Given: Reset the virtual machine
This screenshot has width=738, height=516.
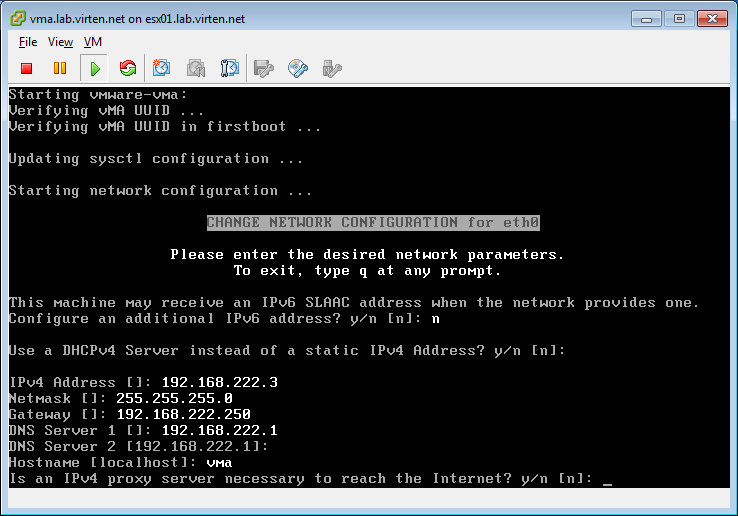Looking at the screenshot, I should pyautogui.click(x=128, y=69).
